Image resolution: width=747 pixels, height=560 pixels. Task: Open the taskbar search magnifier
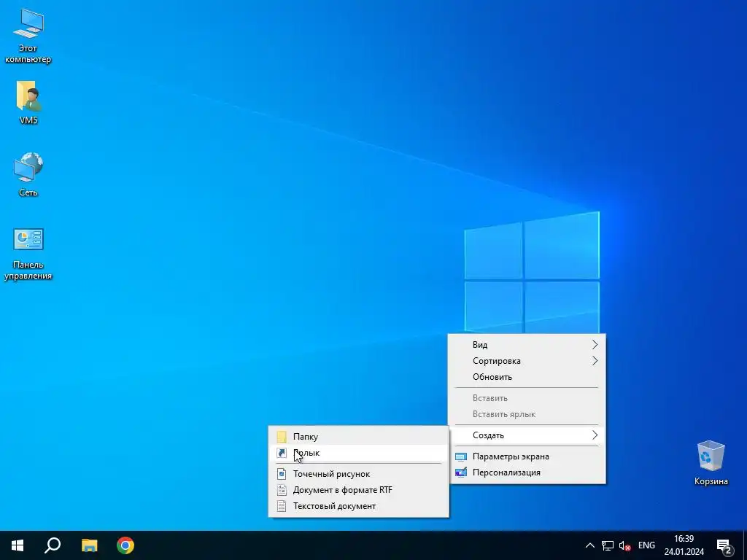53,545
